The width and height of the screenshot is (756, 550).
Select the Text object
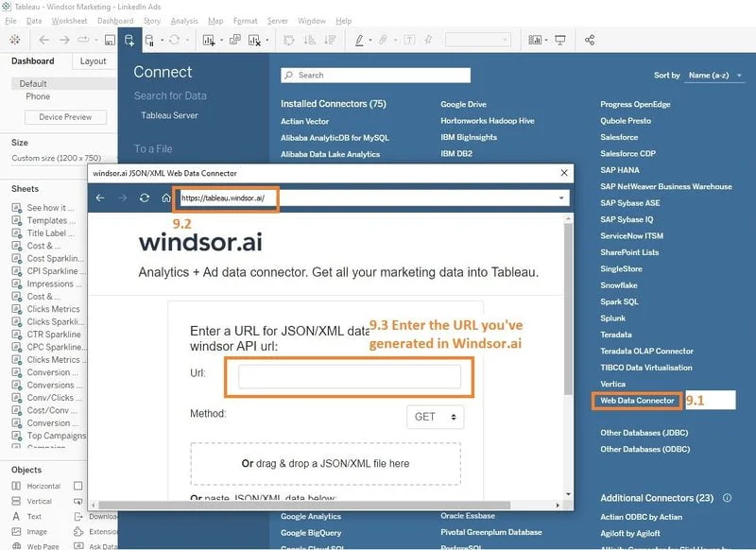27,516
